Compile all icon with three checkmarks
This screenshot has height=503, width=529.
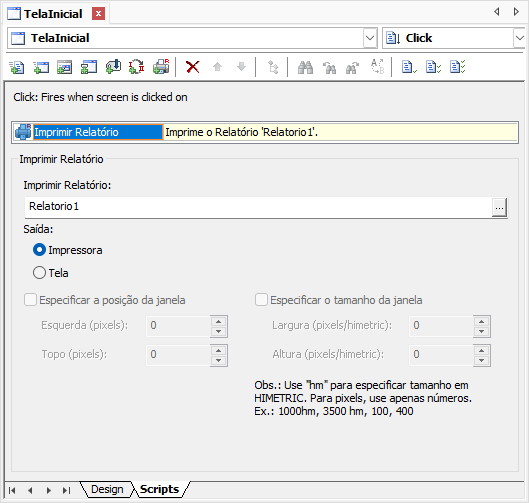tap(458, 67)
